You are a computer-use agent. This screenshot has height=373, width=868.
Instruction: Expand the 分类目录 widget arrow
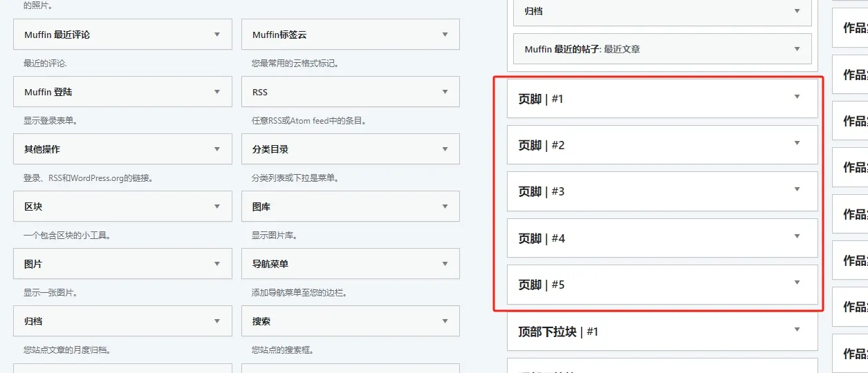(x=445, y=149)
